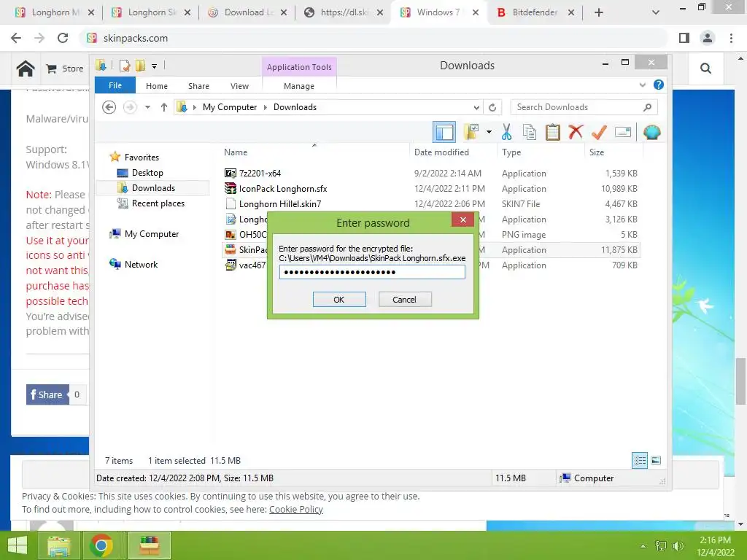The height and width of the screenshot is (560, 747).
Task: Open the address bar history dropdown
Action: 476,107
